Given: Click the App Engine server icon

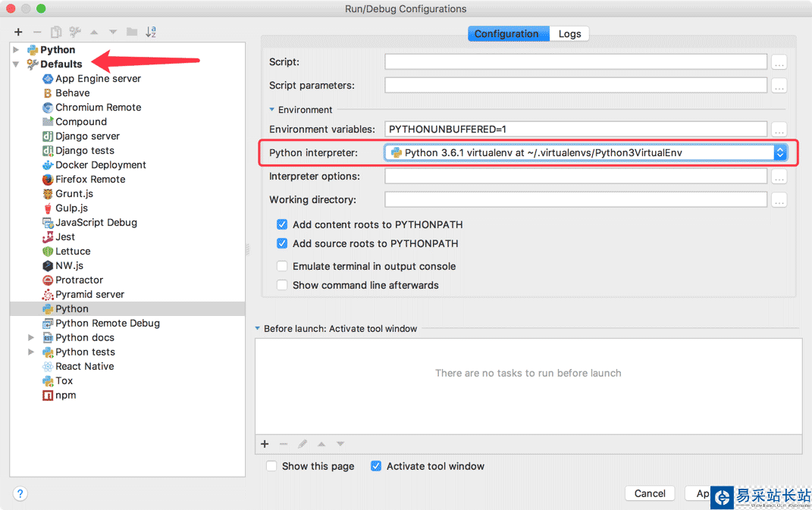Looking at the screenshot, I should 48,79.
